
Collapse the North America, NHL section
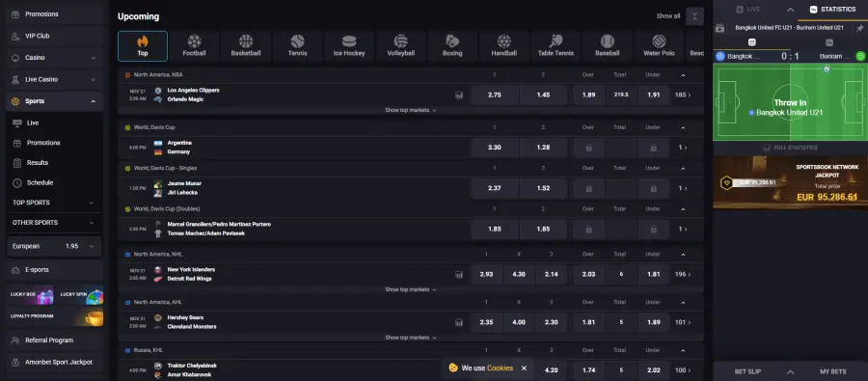683,255
